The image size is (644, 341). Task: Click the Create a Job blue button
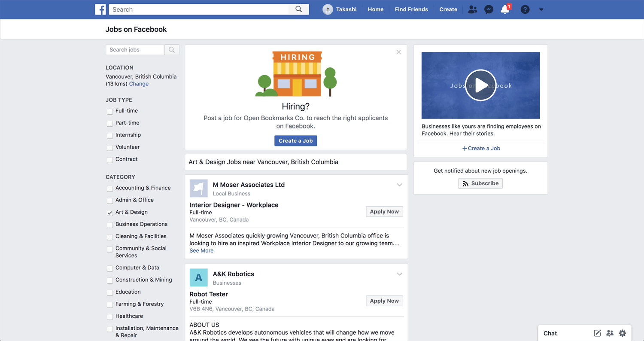tap(296, 141)
